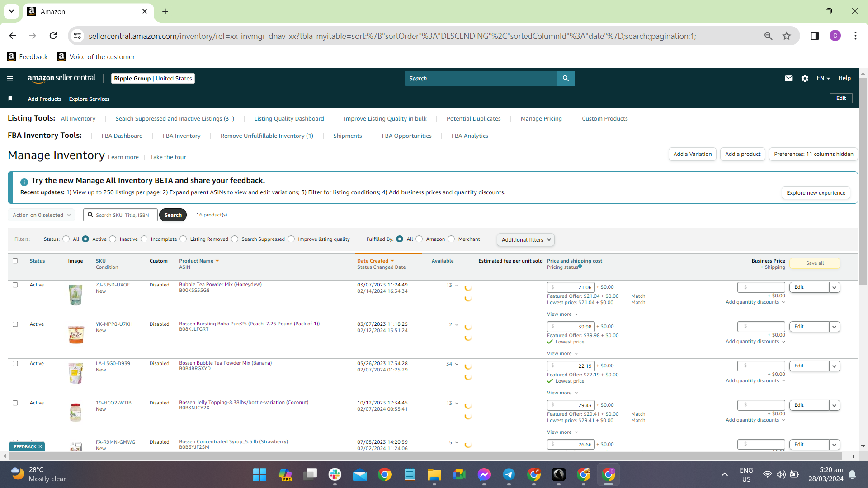868x488 pixels.
Task: Select Improve listing quality radio button
Action: pos(292,239)
